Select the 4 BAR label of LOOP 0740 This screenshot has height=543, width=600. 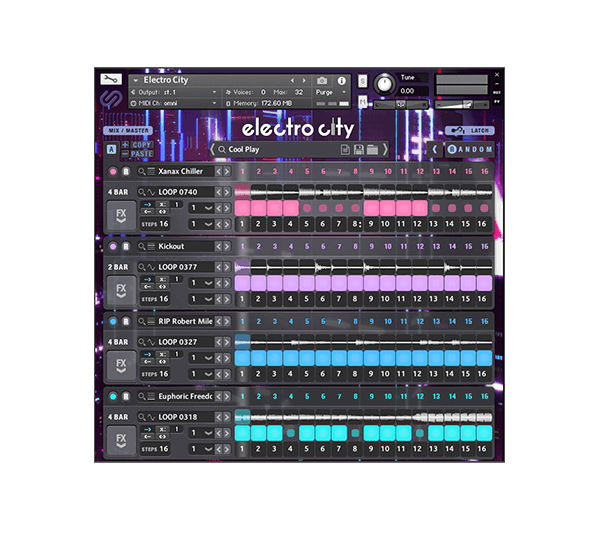pyautogui.click(x=118, y=192)
